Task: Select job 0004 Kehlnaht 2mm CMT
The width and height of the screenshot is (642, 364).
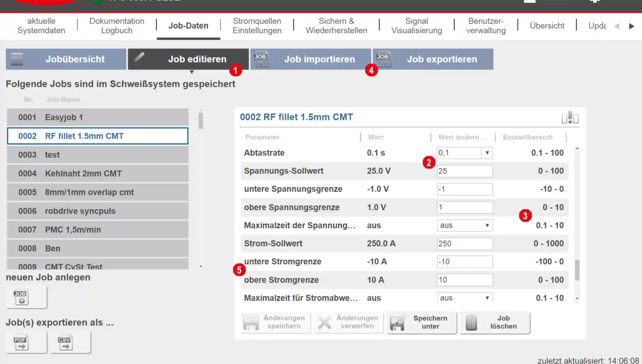Action: click(97, 173)
